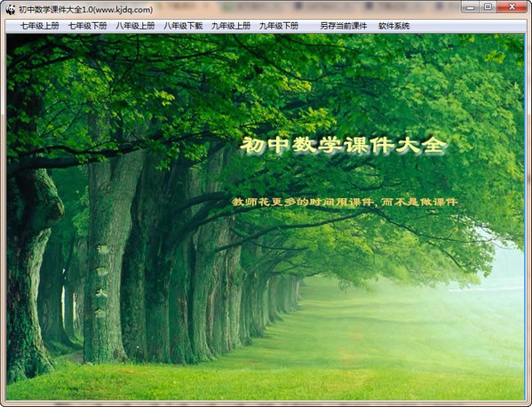Open the 七年级下册 menu
532x407 pixels.
point(88,26)
